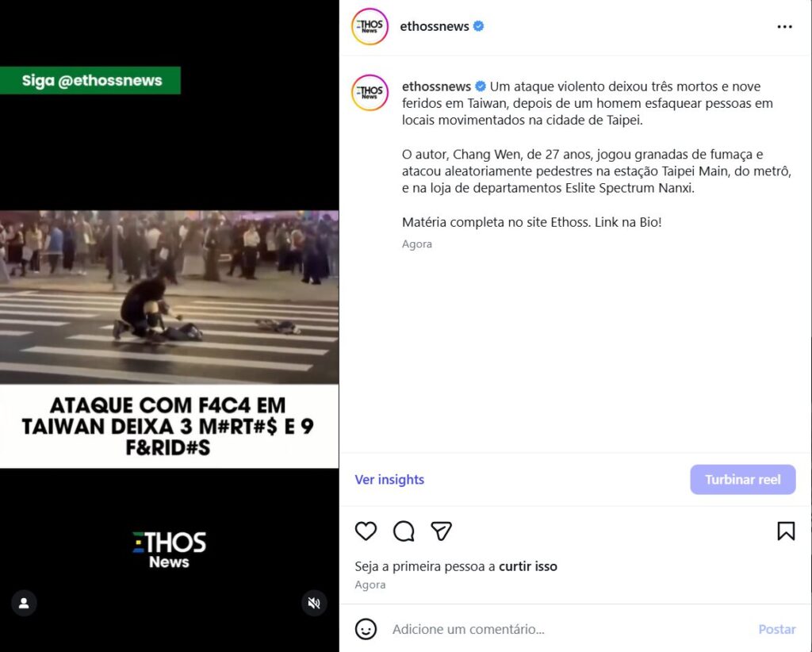Screen dimensions: 812x652
Task: Click the tagged people icon on video
Action: (24, 604)
